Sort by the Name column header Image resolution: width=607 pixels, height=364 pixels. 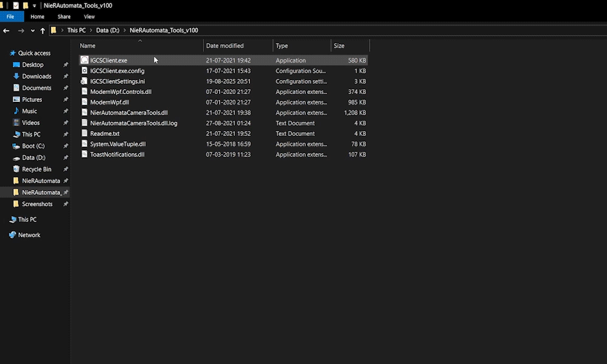140,45
